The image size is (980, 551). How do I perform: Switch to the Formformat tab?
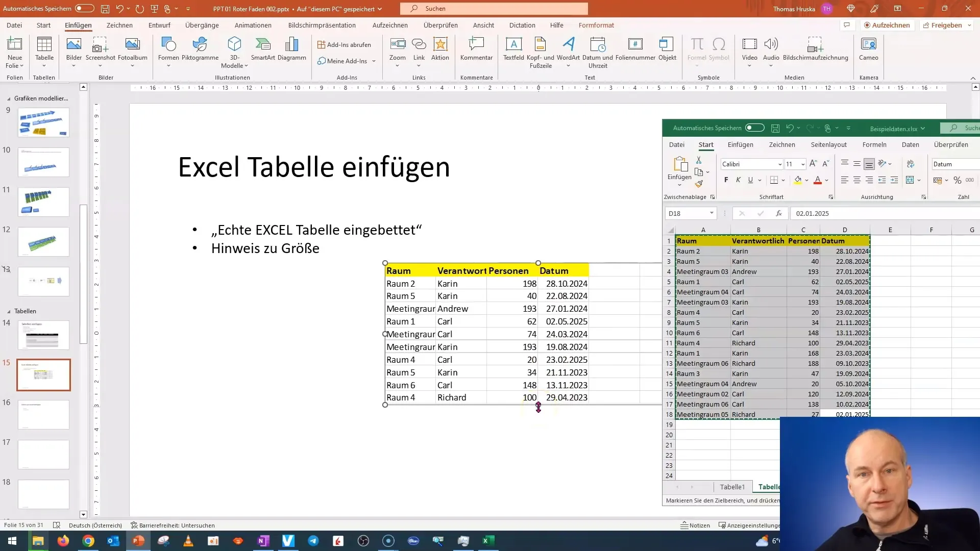(596, 25)
